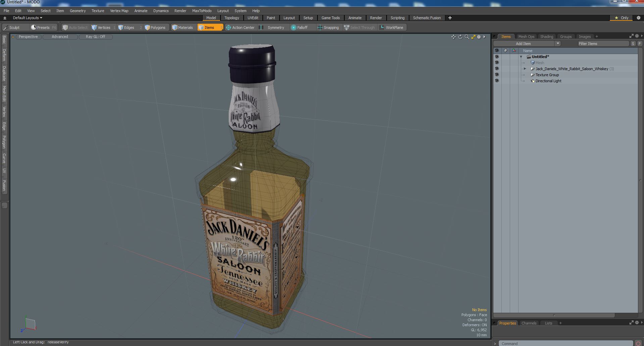The height and width of the screenshot is (346, 644).
Task: Open the Vertex Map menu
Action: coord(119,11)
